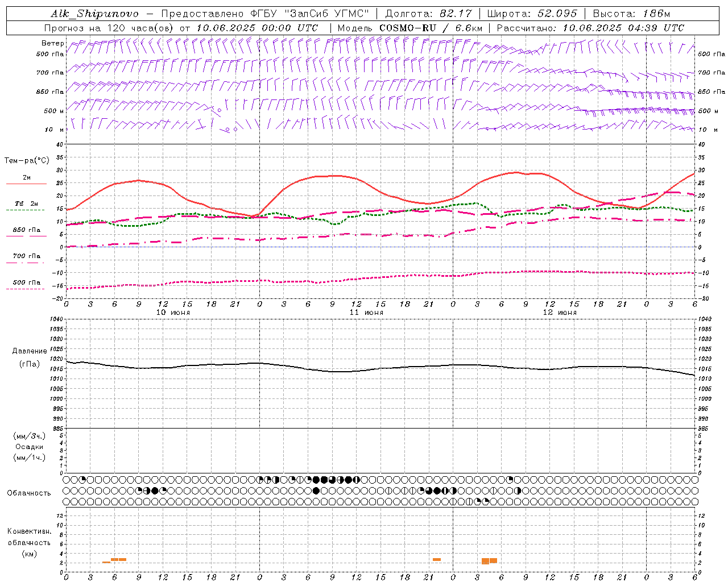The width and height of the screenshot is (728, 582).
Task: Click the 'Конвективн.' convective panel label
Action: [x=29, y=531]
